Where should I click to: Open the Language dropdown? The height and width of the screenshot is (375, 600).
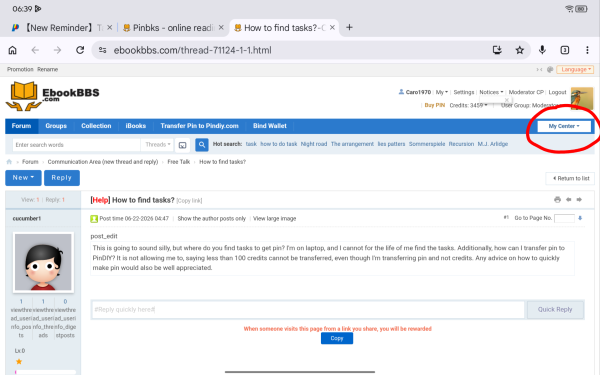click(x=575, y=69)
